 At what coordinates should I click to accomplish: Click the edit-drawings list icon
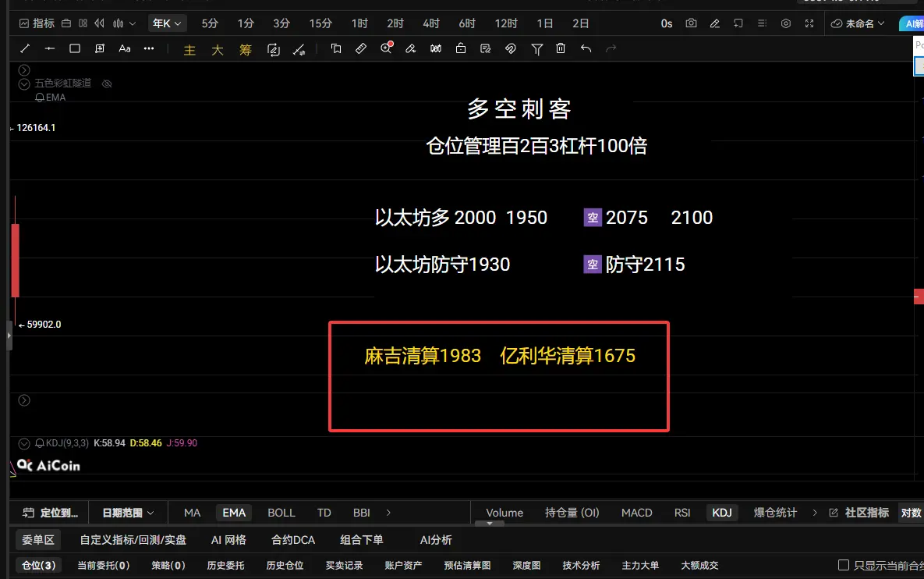tap(486, 48)
